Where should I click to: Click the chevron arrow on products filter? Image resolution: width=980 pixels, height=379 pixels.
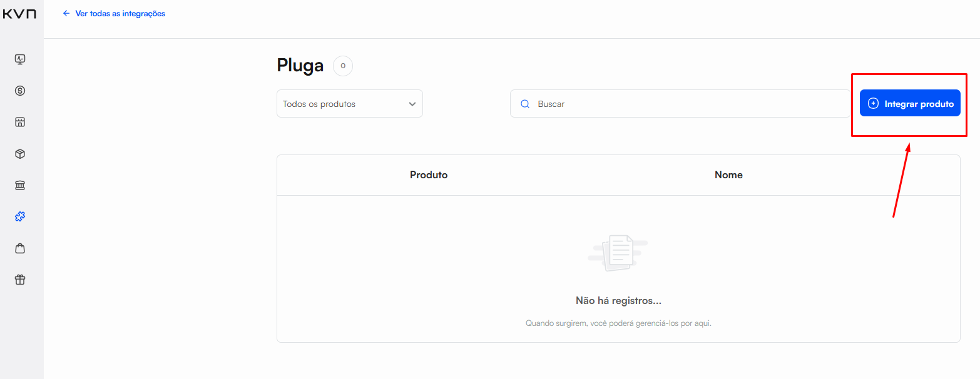(x=412, y=104)
